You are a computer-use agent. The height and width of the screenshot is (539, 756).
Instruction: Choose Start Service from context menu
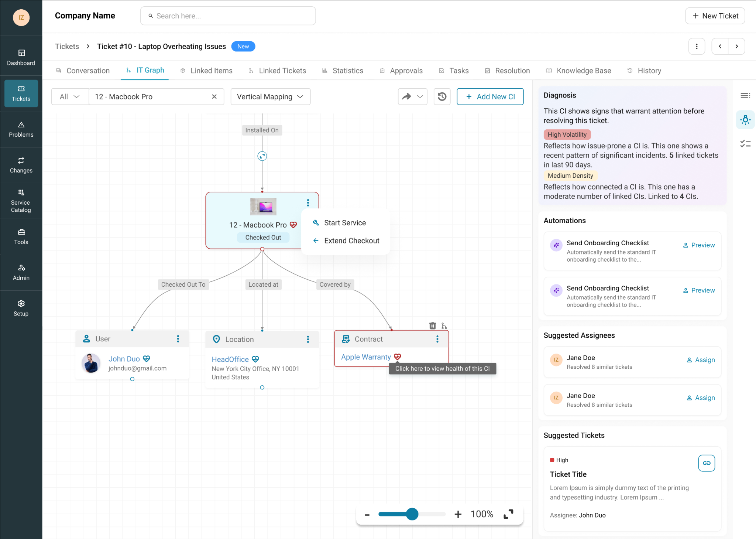pos(346,223)
